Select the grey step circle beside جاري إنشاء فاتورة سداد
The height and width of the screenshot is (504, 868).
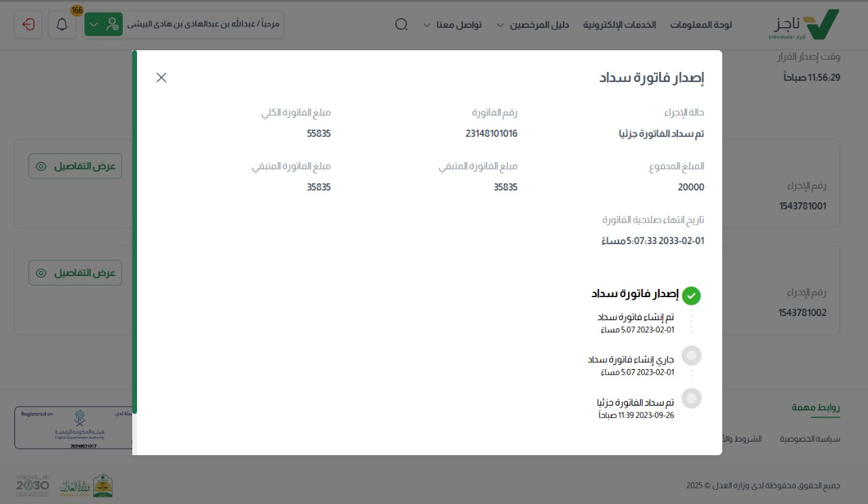(691, 355)
